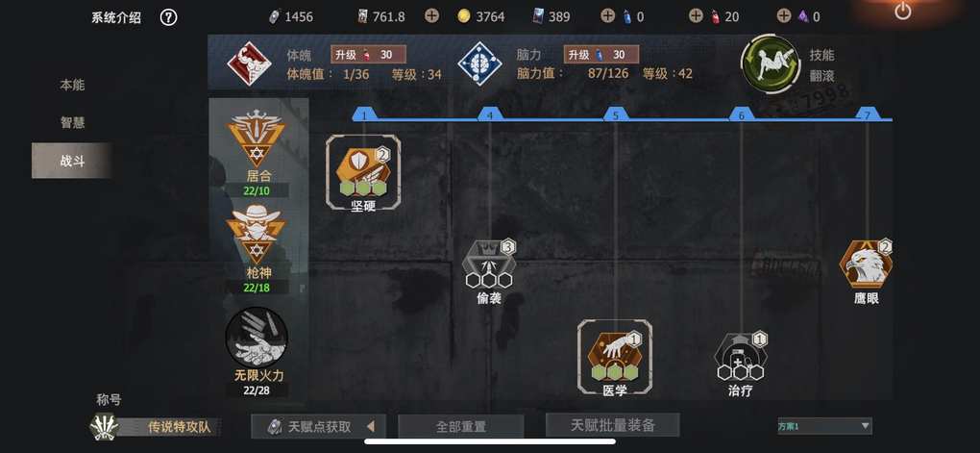Open the system intro question mark help
980x453 pixels.
[168, 17]
